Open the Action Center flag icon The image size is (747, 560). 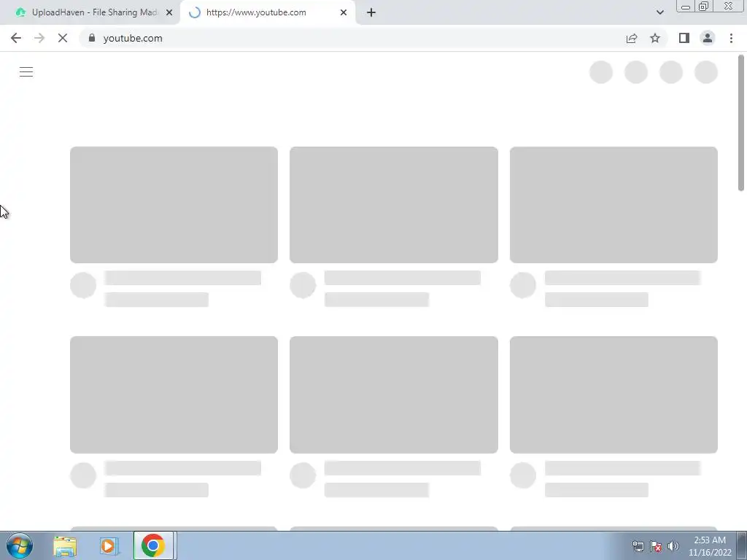click(x=656, y=547)
